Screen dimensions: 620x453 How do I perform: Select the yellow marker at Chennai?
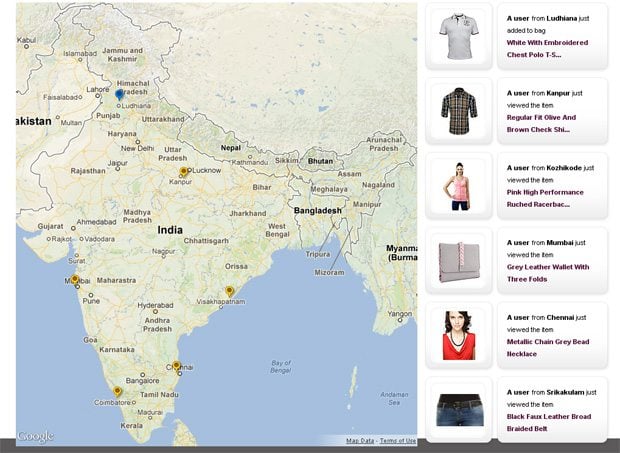click(177, 366)
